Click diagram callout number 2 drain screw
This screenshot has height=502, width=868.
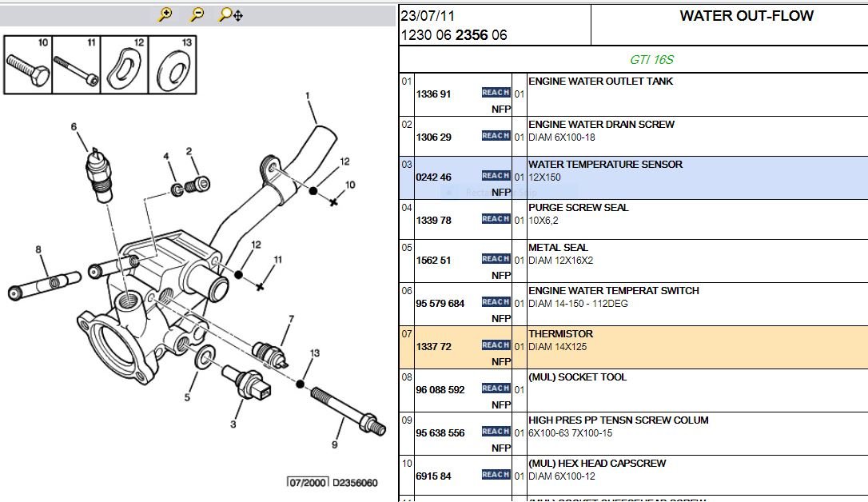(189, 151)
